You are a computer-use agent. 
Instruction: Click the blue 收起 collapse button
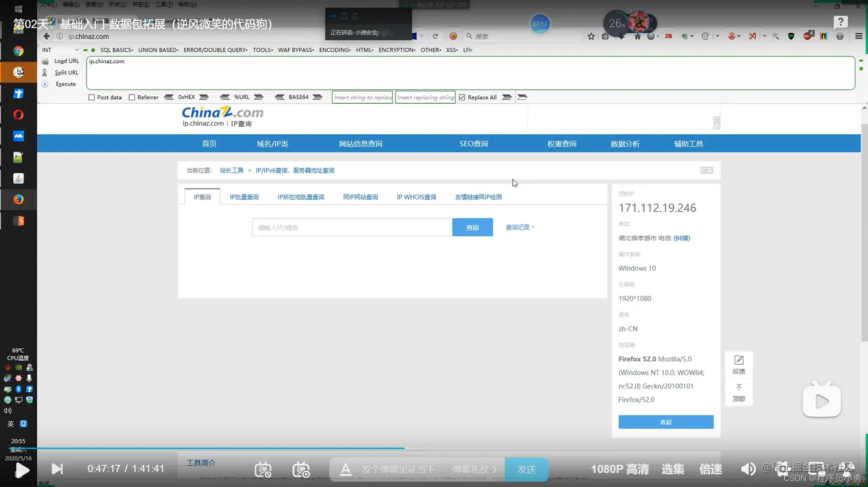pyautogui.click(x=666, y=422)
